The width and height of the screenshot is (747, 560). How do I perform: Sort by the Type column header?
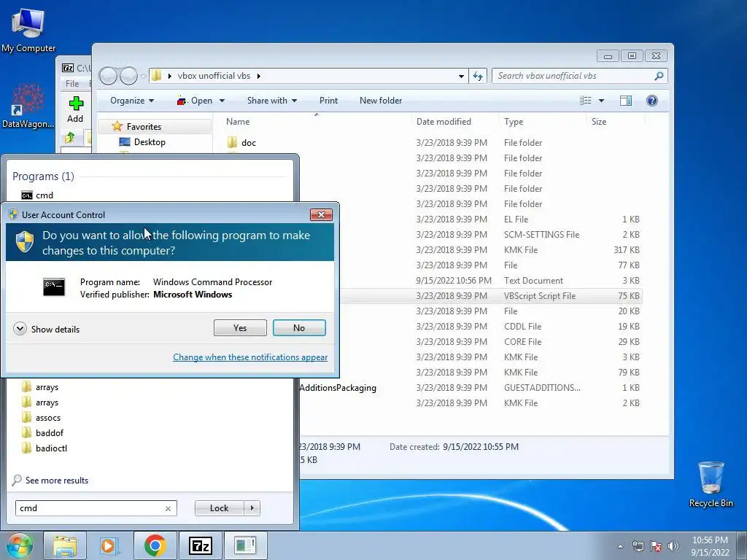click(514, 122)
